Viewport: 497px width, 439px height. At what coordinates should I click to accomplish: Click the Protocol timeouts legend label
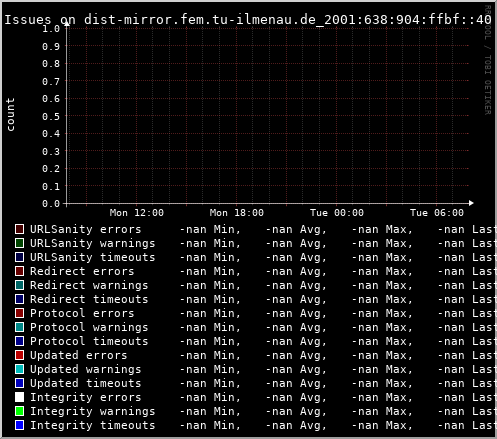89,341
